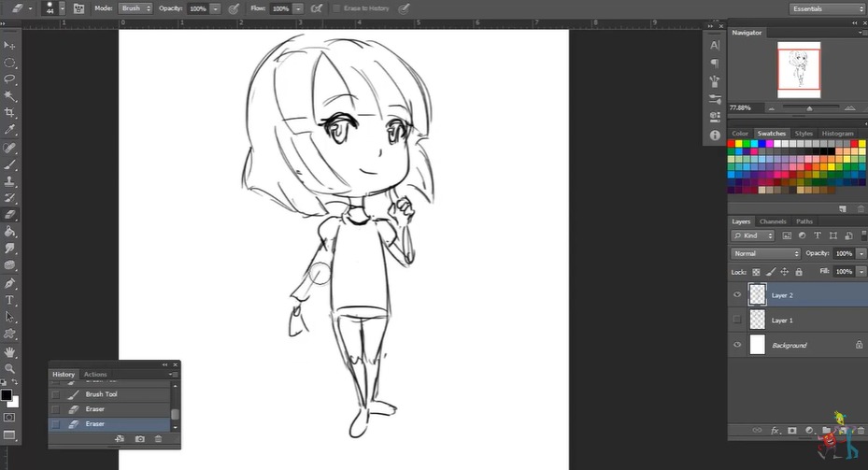868x470 pixels.
Task: Select the Move tool
Action: coord(10,45)
